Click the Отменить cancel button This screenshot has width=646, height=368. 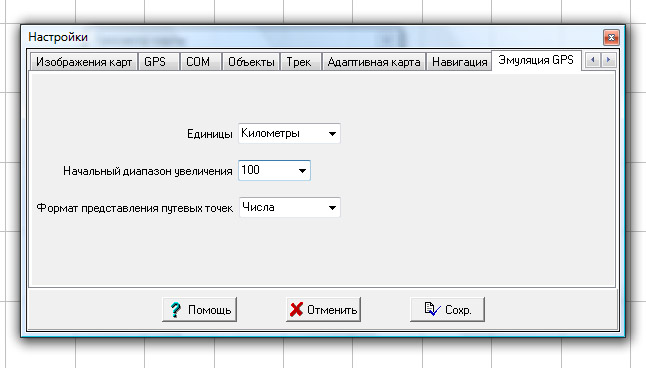click(x=323, y=309)
